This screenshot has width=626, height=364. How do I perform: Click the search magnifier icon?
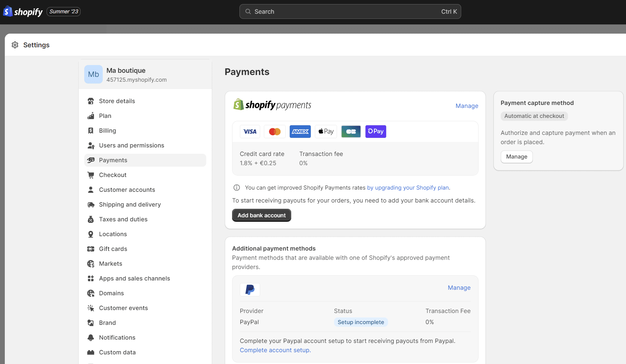click(x=248, y=11)
